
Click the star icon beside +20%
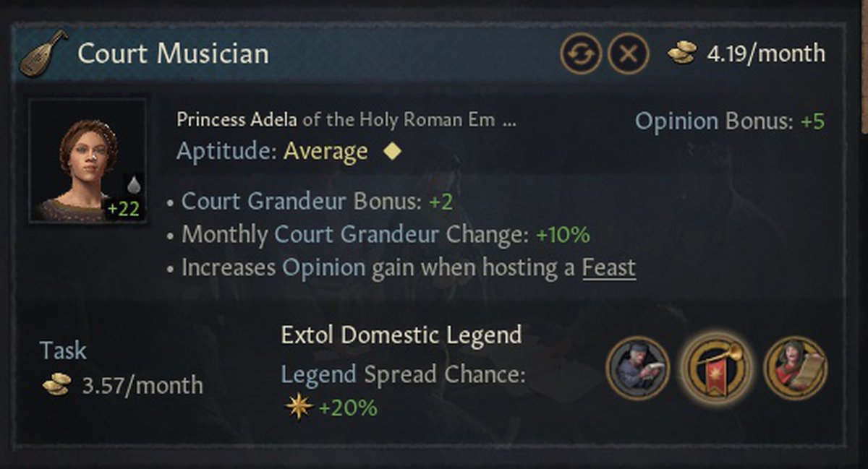[x=298, y=408]
